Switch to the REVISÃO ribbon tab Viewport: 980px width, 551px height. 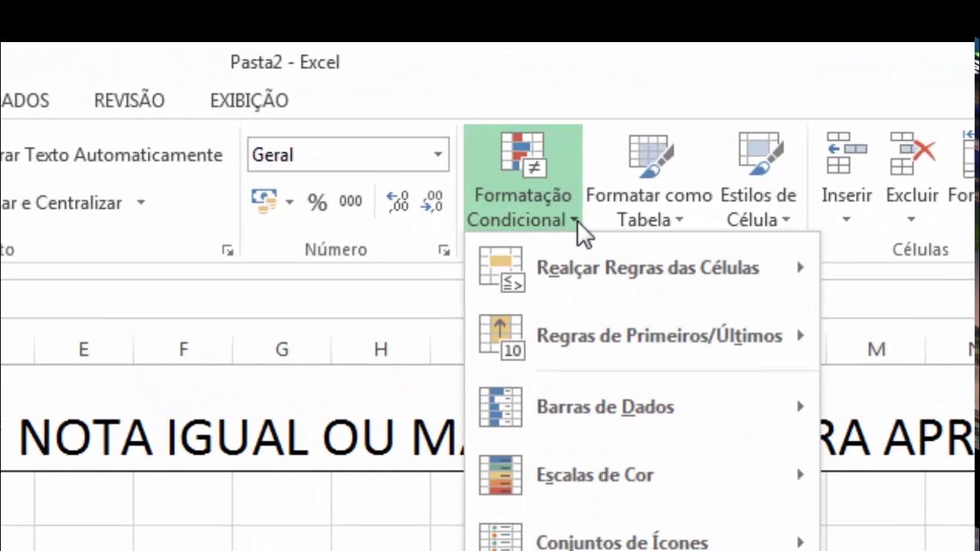(x=129, y=101)
